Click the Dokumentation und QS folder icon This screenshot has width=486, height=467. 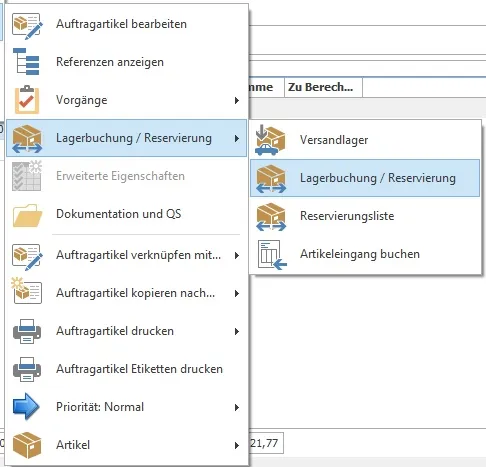27,215
